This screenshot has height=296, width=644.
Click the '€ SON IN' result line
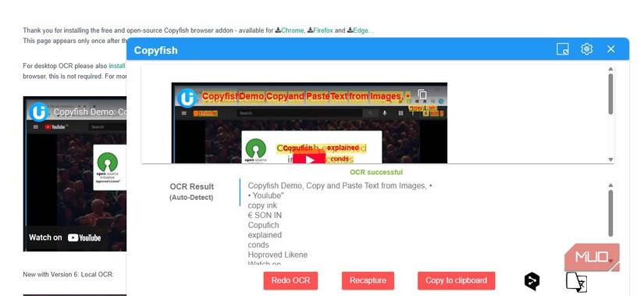[x=265, y=216]
